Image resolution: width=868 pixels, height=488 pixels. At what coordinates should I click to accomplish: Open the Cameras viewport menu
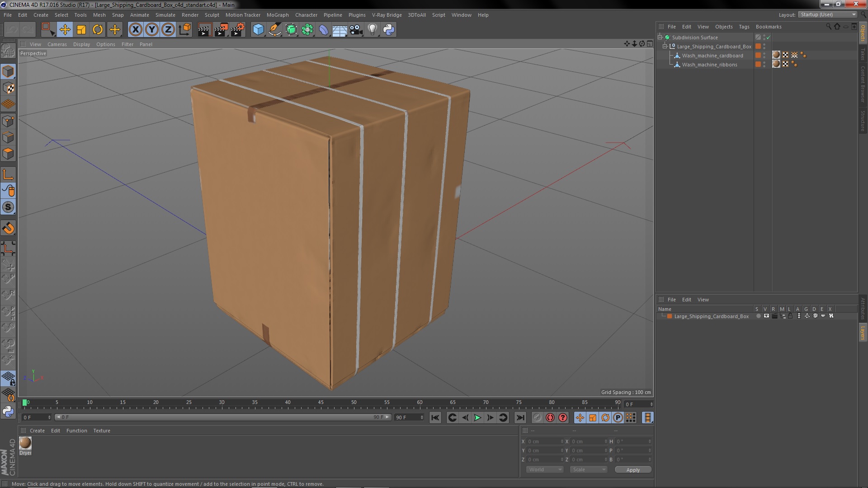[x=57, y=44]
